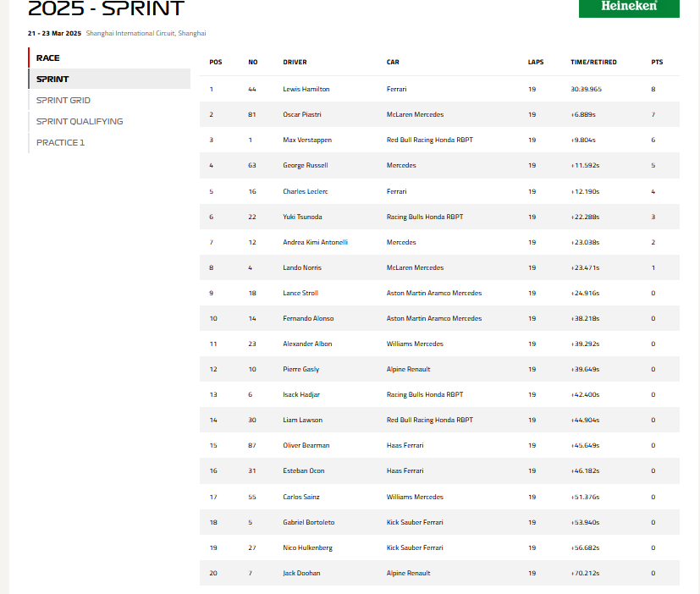
Task: Click the PTS column header
Action: point(657,62)
